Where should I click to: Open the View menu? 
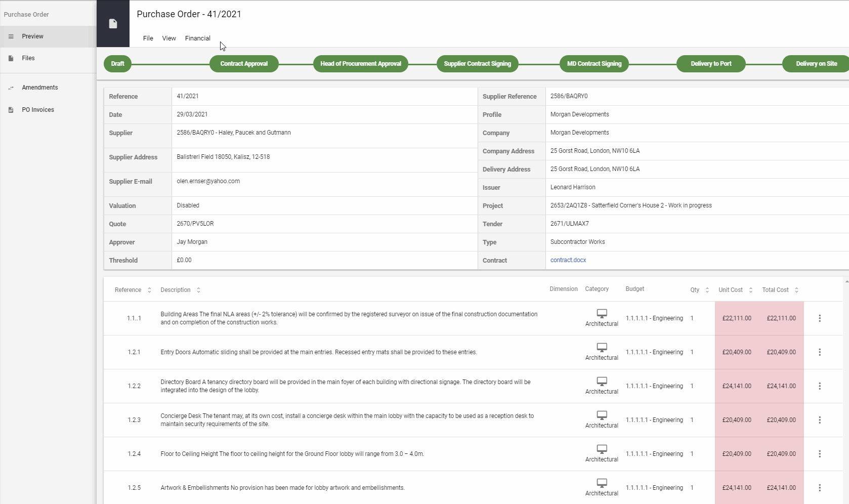click(x=168, y=38)
